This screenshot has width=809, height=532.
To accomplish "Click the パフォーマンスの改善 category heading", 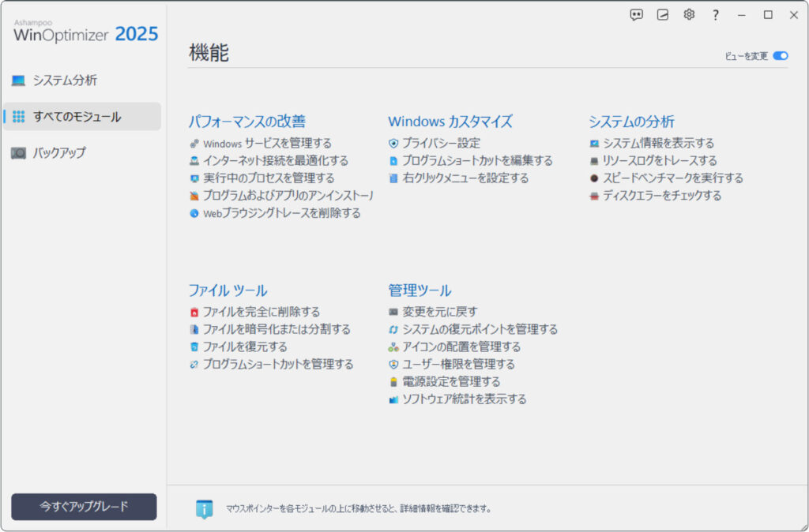I will coord(247,122).
